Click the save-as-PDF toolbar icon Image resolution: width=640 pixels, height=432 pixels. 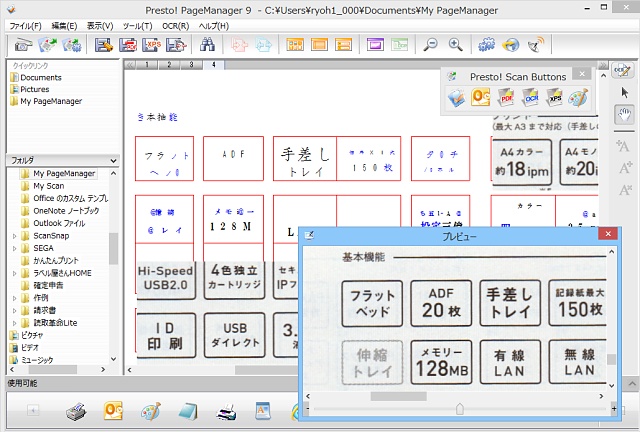coord(128,45)
